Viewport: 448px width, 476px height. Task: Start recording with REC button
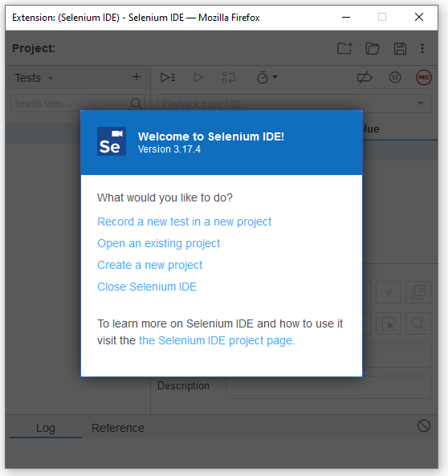click(424, 77)
